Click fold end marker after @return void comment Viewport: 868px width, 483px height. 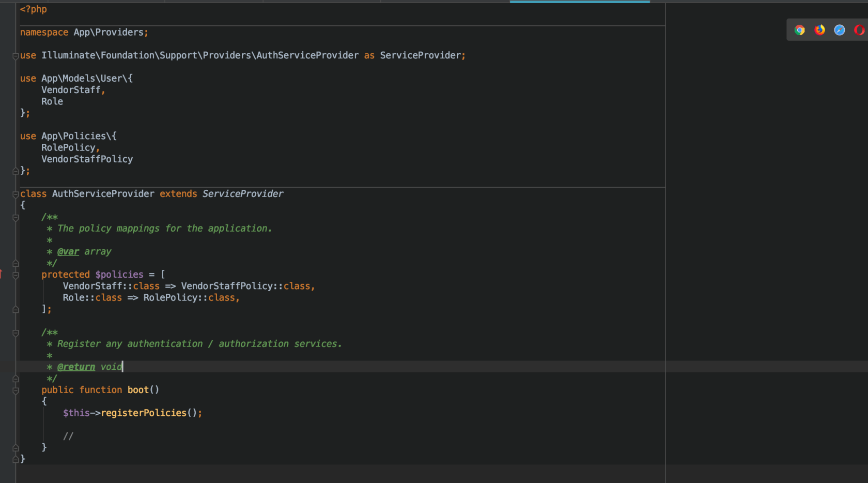16,379
